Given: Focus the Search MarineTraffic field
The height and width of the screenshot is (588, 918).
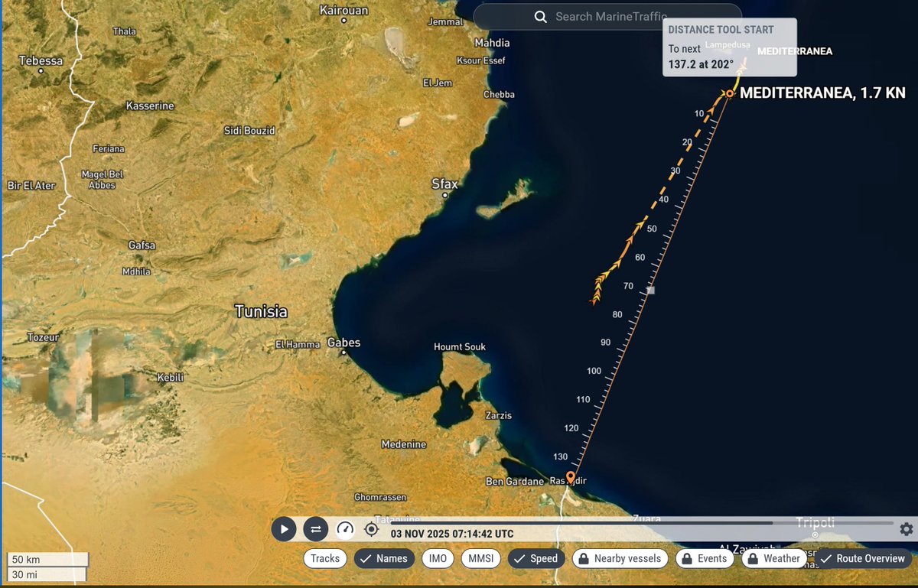Looking at the screenshot, I should [607, 17].
